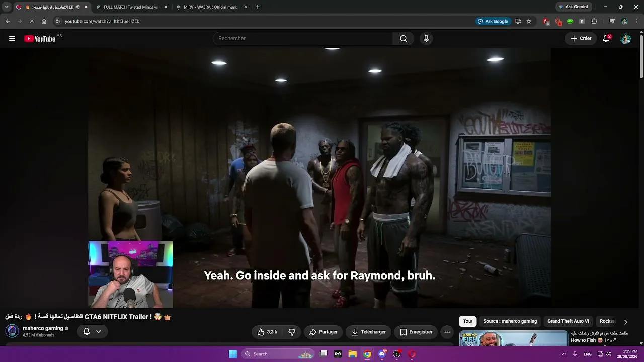644x362 pixels.
Task: Click the Ask Google lens button
Action: (493, 21)
